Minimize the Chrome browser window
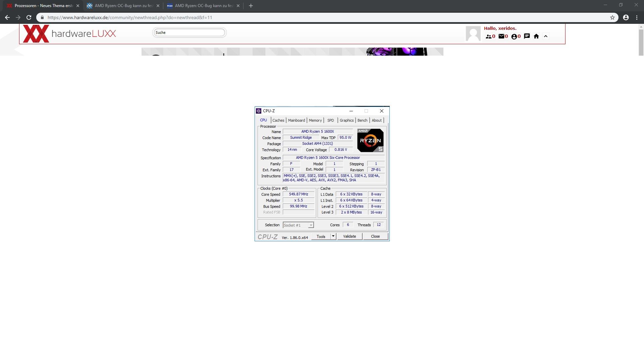Image resolution: width=644 pixels, height=362 pixels. pyautogui.click(x=605, y=5)
